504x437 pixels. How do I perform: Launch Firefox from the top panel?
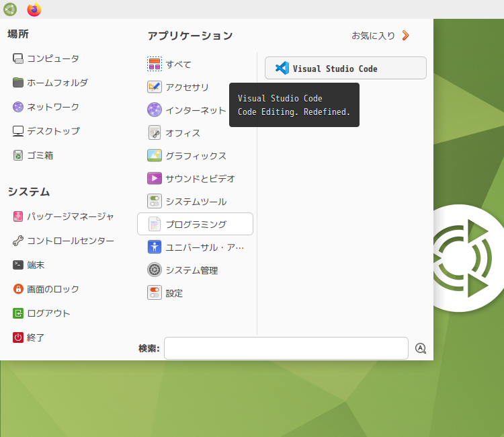pyautogui.click(x=34, y=9)
